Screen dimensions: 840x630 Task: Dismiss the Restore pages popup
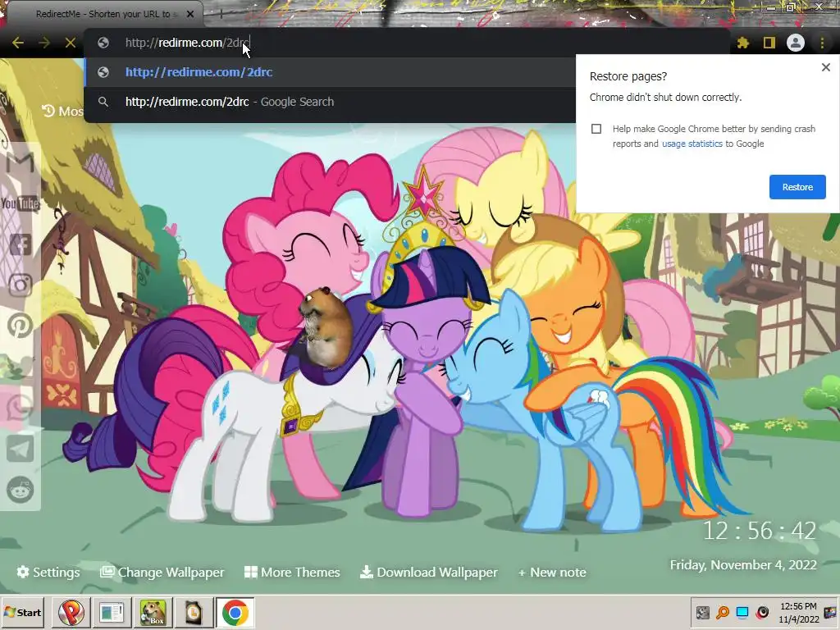(x=826, y=67)
